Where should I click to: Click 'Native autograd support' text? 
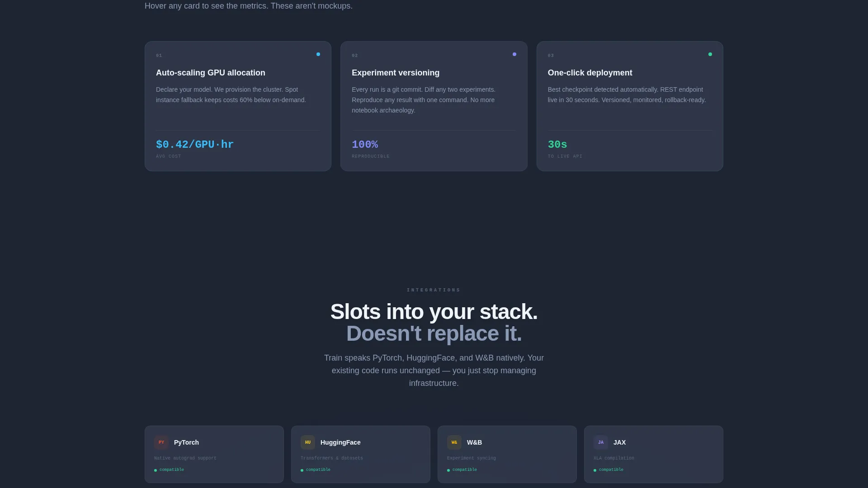click(185, 458)
